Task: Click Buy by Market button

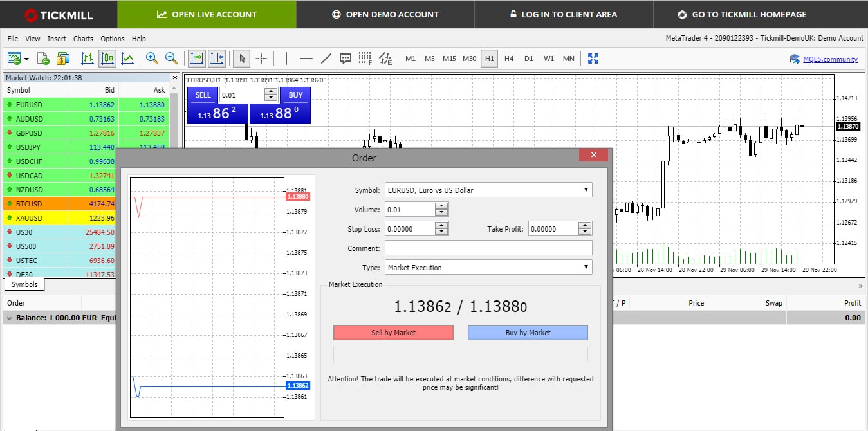Action: coord(528,333)
